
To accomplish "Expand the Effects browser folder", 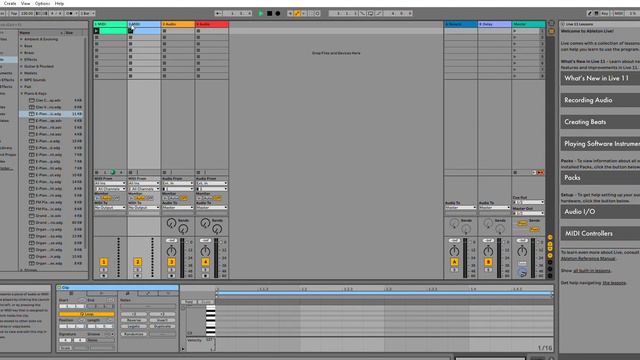I will pos(22,60).
